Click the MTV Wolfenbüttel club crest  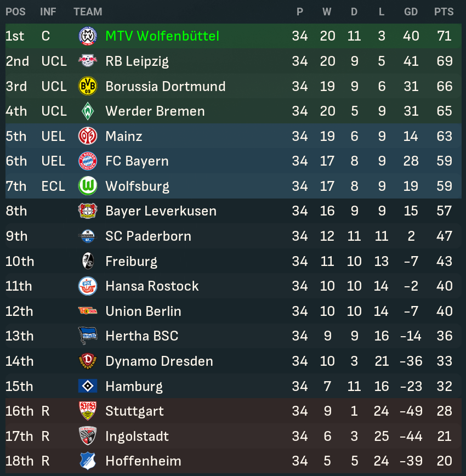coord(88,36)
